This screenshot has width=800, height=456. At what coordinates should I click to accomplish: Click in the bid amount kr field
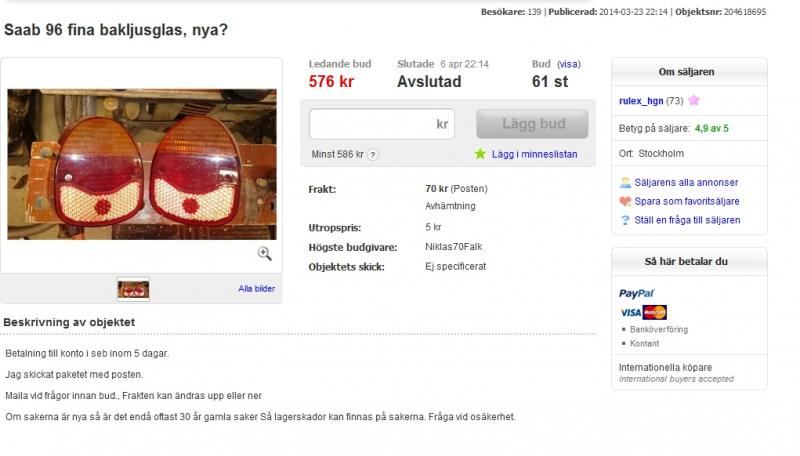tap(382, 124)
